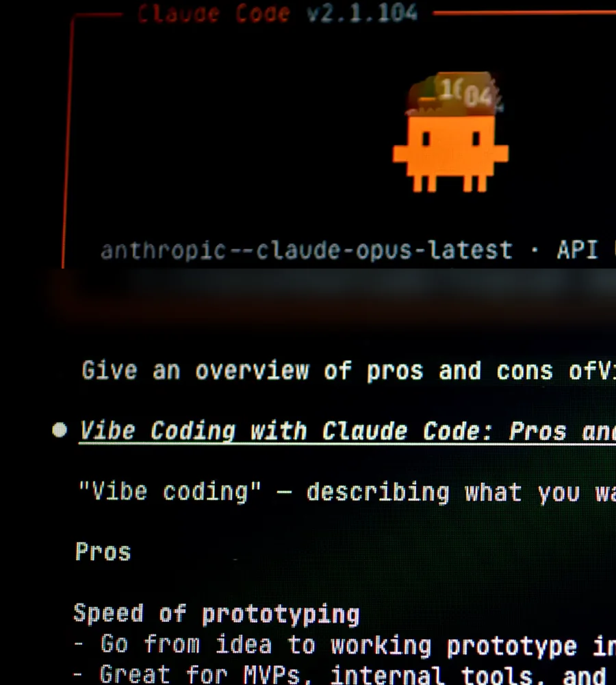
Task: Click the prompt line starting "Give an overview"
Action: (348, 371)
